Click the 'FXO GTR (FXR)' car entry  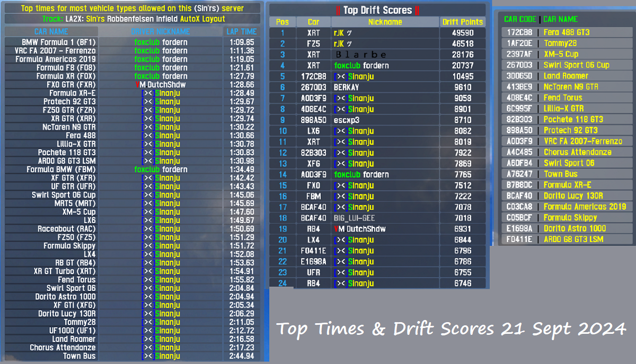[71, 85]
